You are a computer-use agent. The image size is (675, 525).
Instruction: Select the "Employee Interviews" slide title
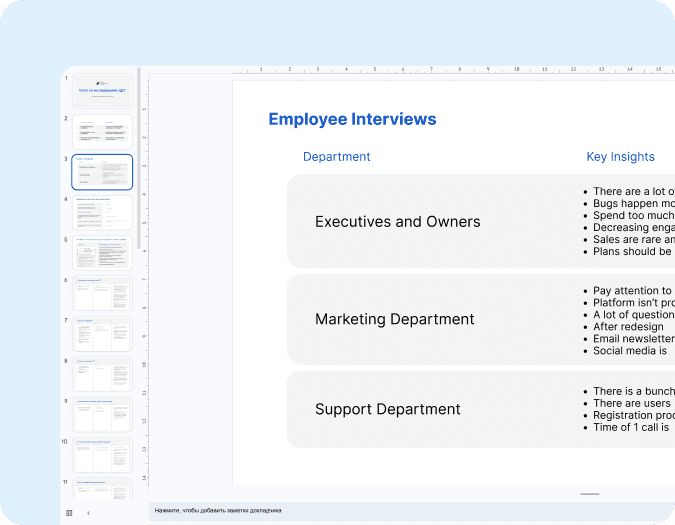pyautogui.click(x=352, y=119)
